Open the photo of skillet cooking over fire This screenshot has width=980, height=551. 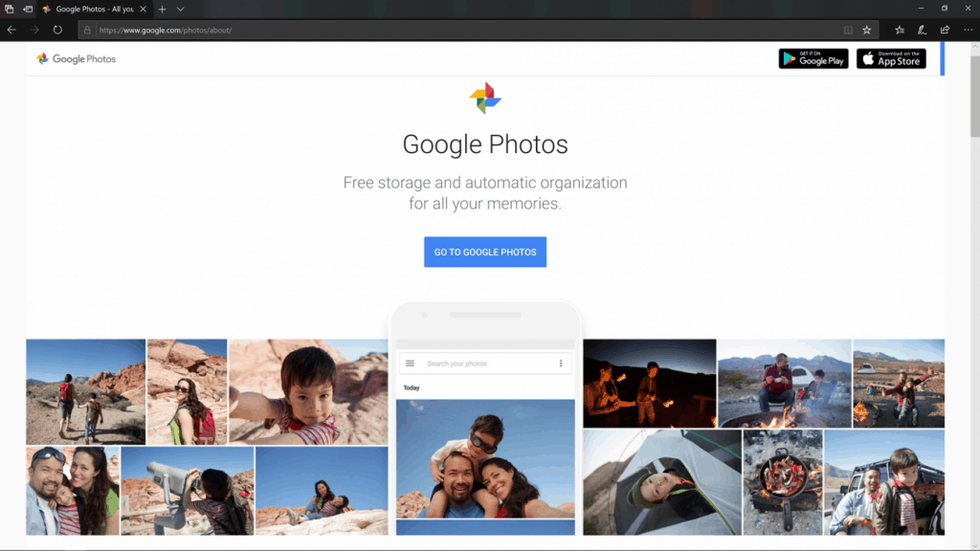click(783, 482)
